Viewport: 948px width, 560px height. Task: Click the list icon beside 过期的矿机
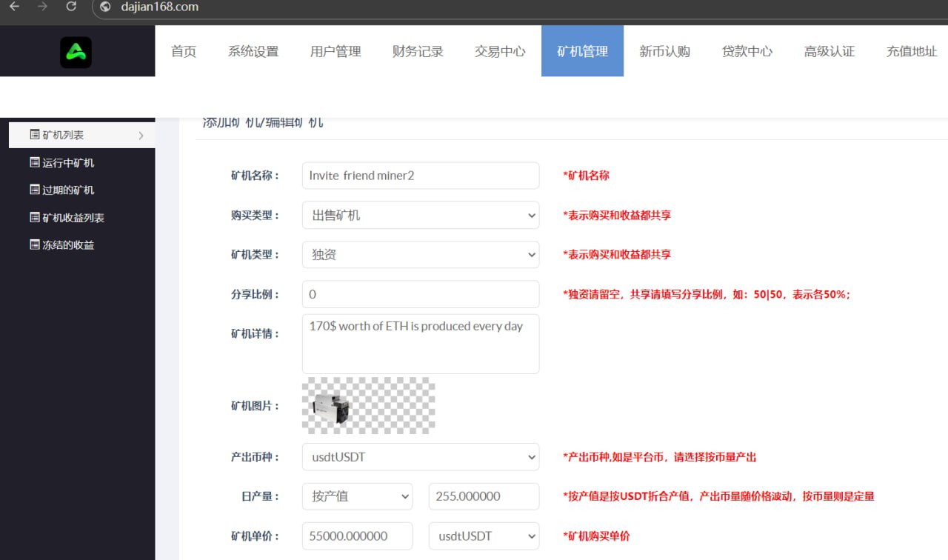click(34, 190)
